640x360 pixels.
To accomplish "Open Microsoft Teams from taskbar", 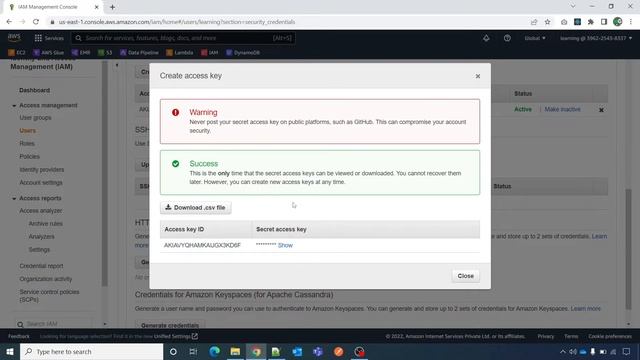I will 318,351.
